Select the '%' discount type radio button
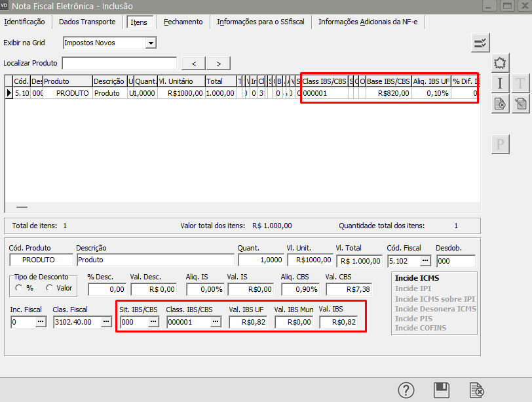Screen dimensions: 532x402 [x=19, y=289]
